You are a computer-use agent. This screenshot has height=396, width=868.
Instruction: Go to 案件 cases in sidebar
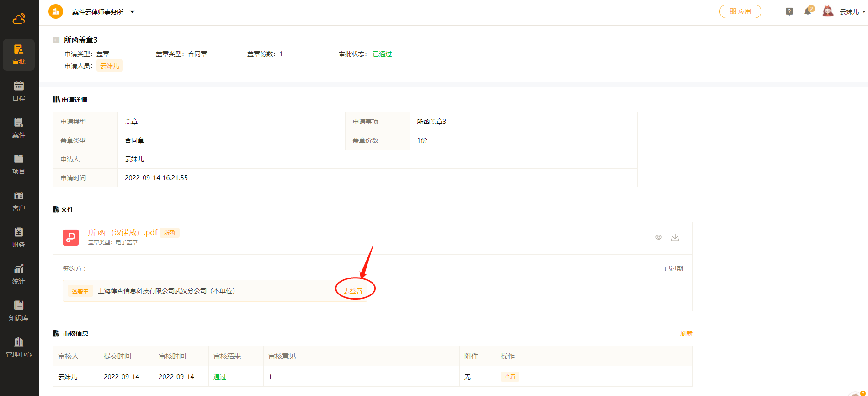point(19,128)
